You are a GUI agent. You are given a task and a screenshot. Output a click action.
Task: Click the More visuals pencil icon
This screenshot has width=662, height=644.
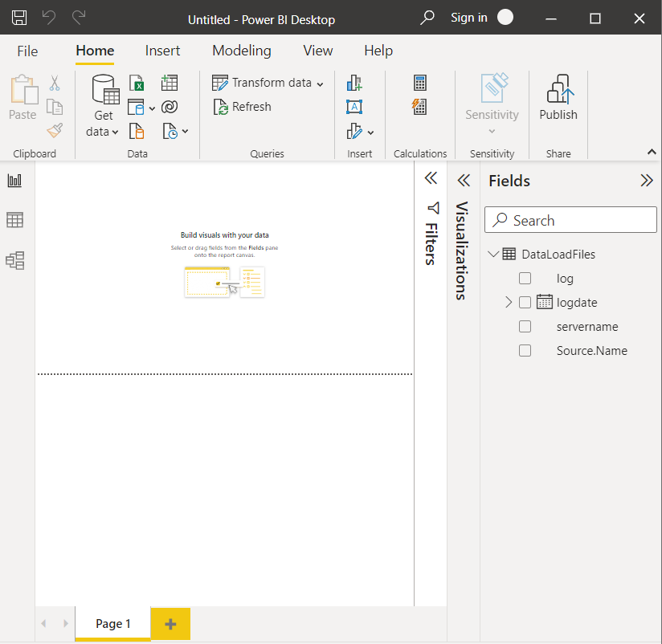coord(354,131)
